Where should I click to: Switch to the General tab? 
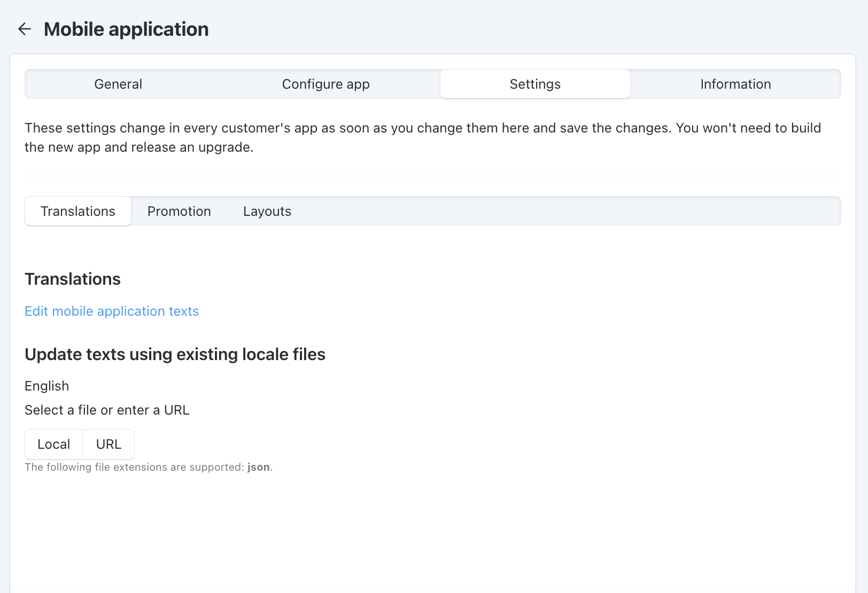coord(118,84)
